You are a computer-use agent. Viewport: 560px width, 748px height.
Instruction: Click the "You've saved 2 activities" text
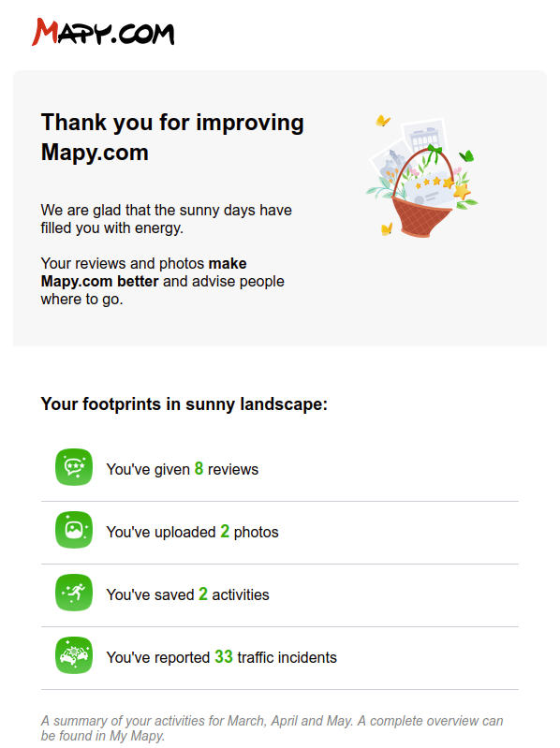[187, 594]
